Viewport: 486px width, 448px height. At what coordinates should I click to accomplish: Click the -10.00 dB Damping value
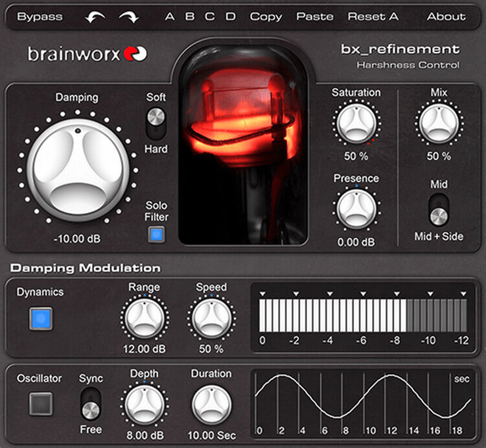point(78,239)
